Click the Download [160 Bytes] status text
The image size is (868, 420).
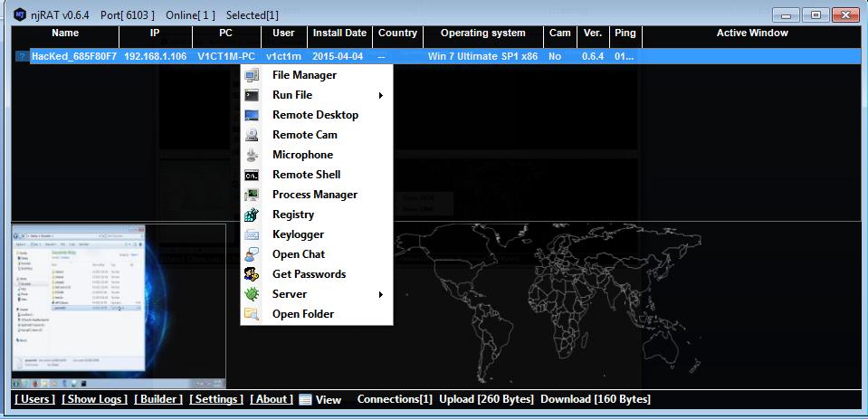[x=596, y=399]
